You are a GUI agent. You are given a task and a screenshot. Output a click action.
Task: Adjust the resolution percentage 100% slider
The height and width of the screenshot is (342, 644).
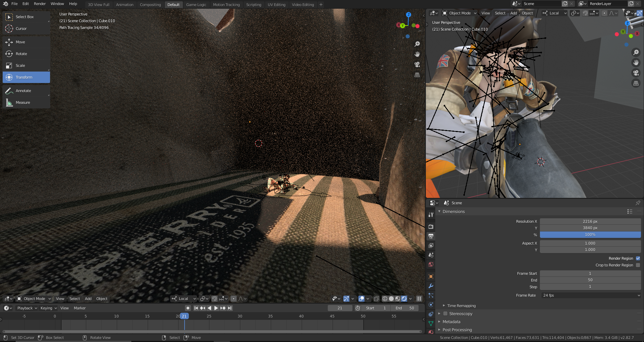[590, 234]
